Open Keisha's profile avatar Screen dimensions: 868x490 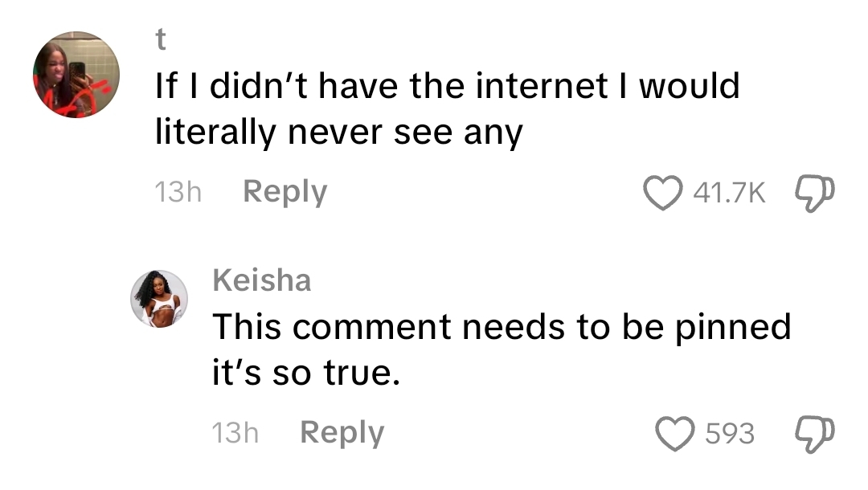click(160, 299)
